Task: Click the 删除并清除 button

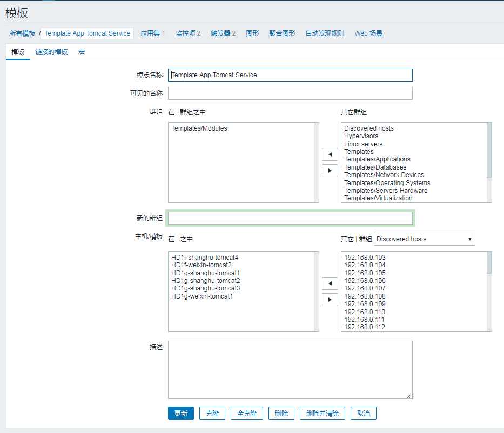Action: [322, 413]
